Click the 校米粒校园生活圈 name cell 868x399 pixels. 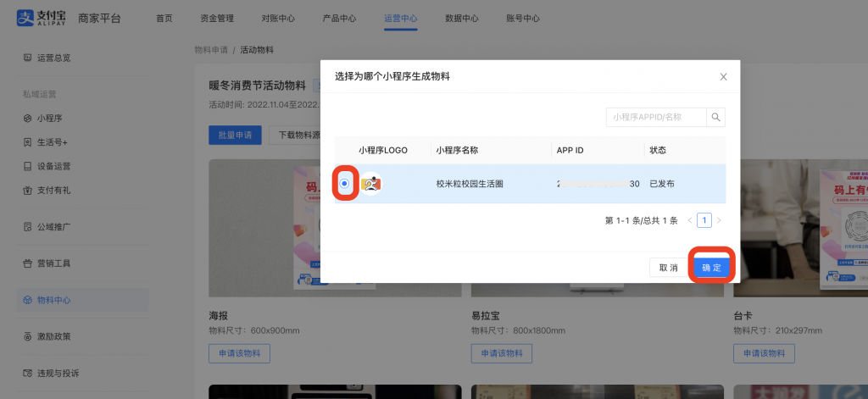tap(470, 184)
